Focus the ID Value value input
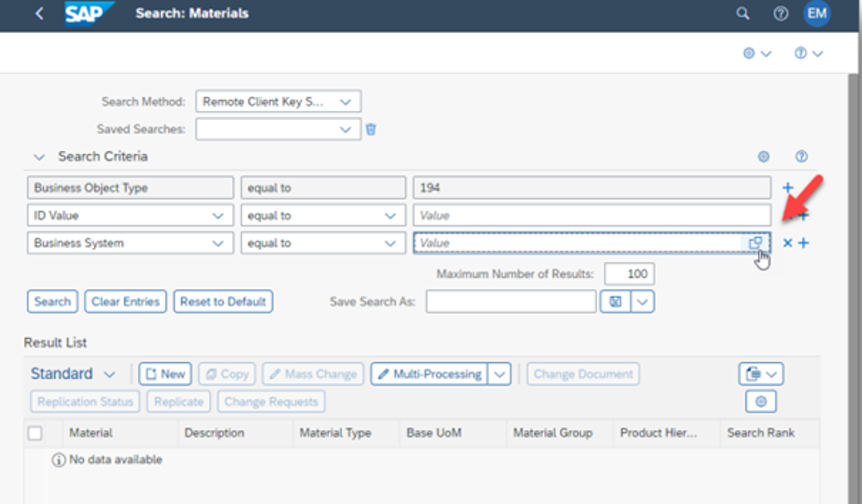 point(592,215)
